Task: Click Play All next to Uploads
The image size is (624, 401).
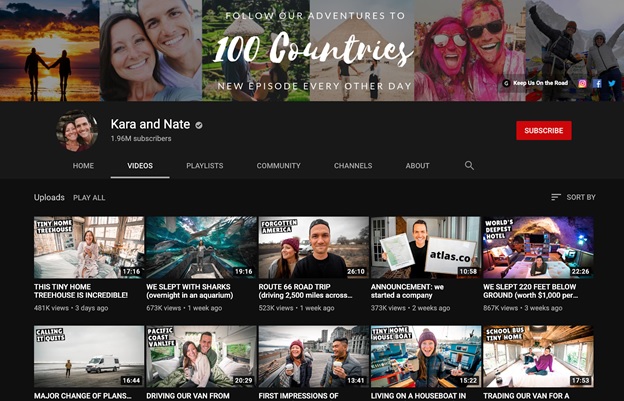Action: [x=89, y=198]
